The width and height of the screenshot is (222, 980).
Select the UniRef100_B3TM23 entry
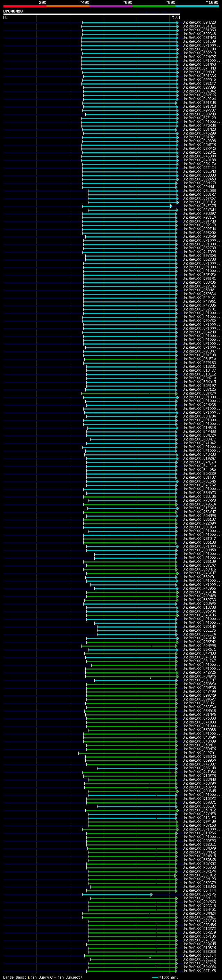[199, 129]
